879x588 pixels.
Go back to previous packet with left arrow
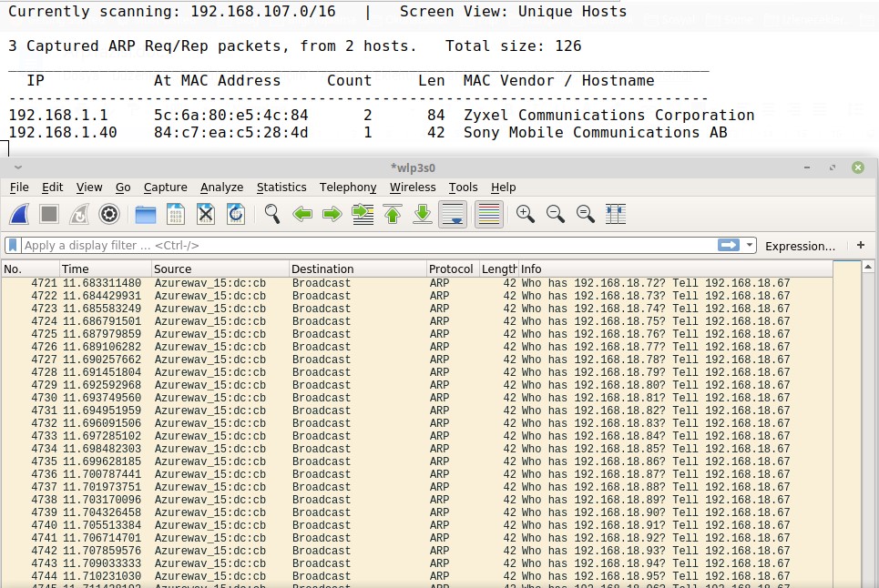click(302, 214)
